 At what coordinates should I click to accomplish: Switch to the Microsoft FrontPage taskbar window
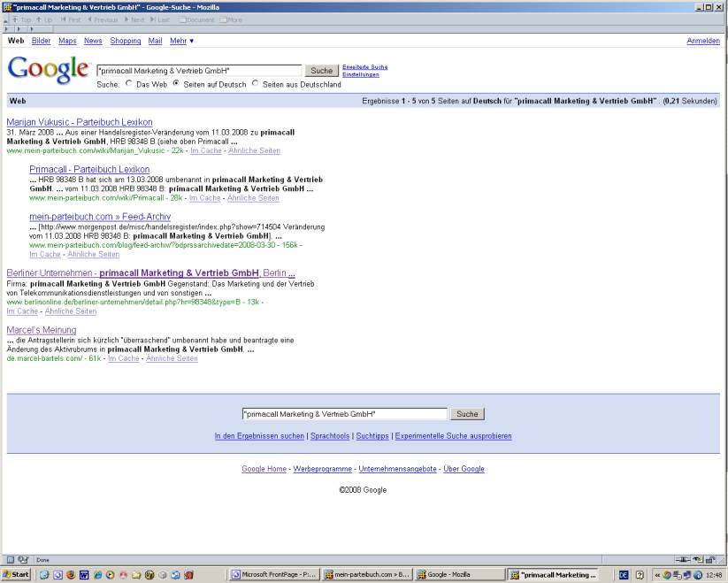coord(274,575)
